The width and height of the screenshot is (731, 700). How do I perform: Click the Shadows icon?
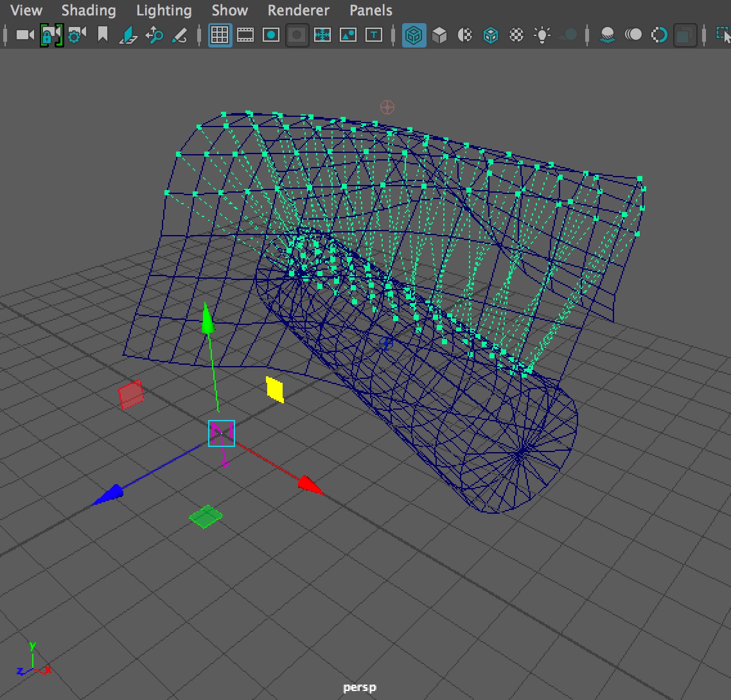(568, 35)
